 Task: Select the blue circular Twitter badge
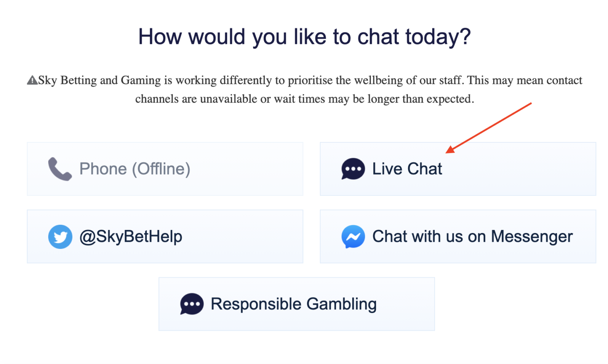click(60, 237)
